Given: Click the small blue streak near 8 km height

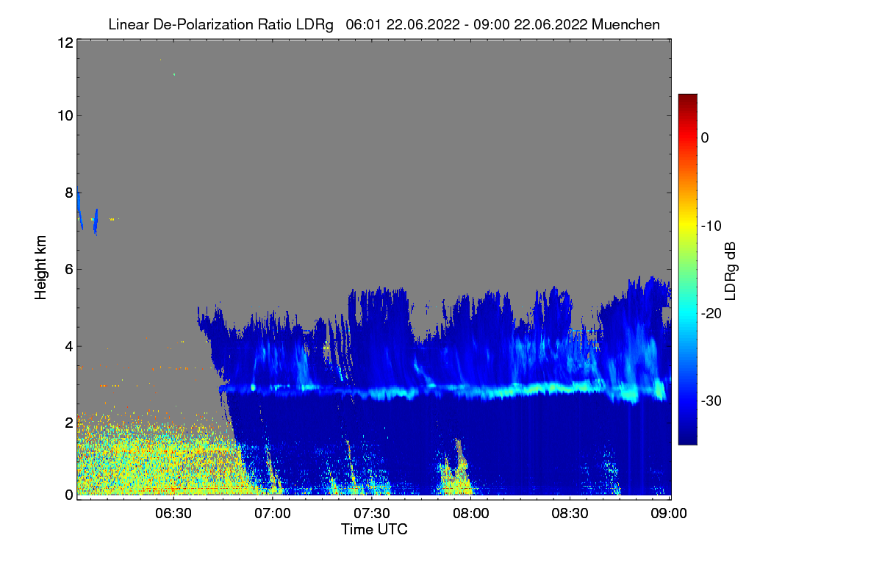Looking at the screenshot, I should (x=79, y=211).
